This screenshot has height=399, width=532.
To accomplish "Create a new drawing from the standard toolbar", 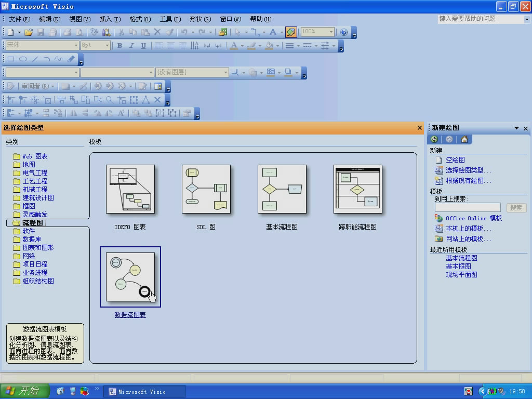I will [10, 32].
